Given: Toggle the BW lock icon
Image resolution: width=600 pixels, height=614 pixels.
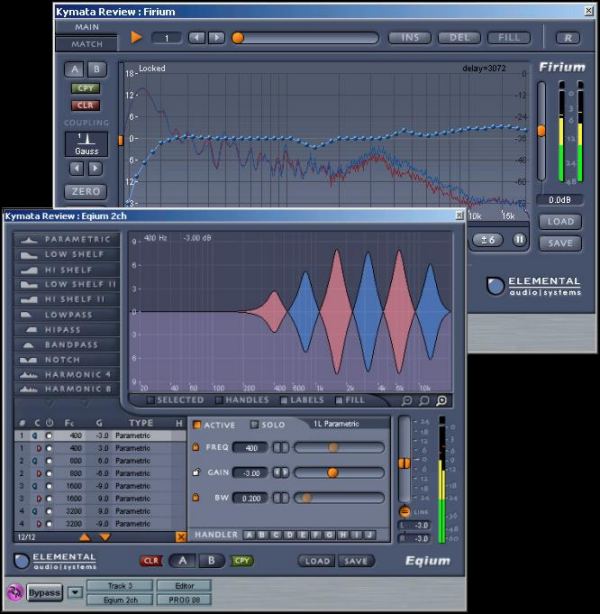Looking at the screenshot, I should coord(196,497).
